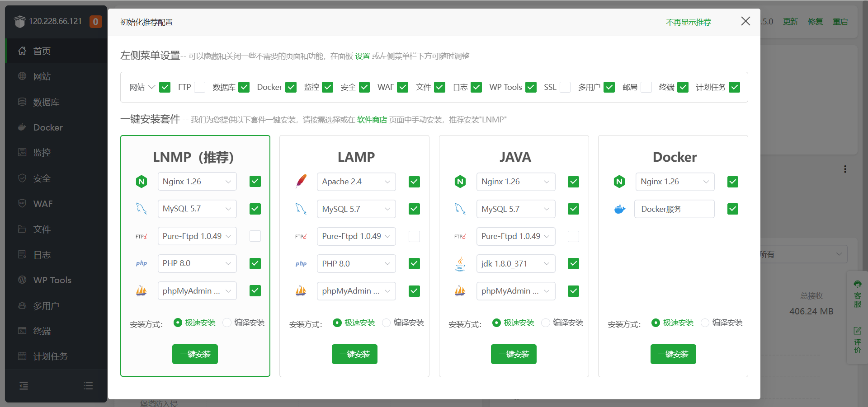Enable the FTP menu checkbox
The image size is (868, 407).
click(x=200, y=87)
